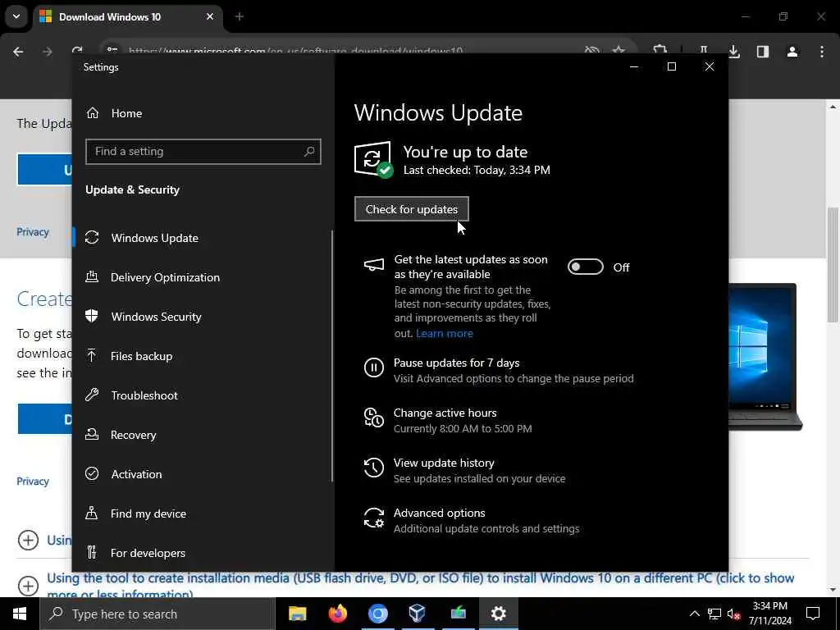Click the clock icon for Change active hours
The image size is (840, 630).
click(x=374, y=418)
